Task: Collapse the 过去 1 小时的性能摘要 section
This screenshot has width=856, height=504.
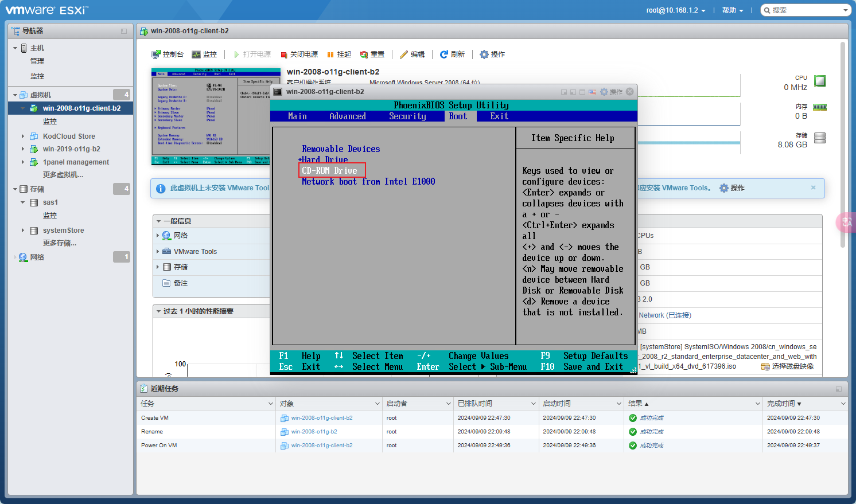Action: 158,311
